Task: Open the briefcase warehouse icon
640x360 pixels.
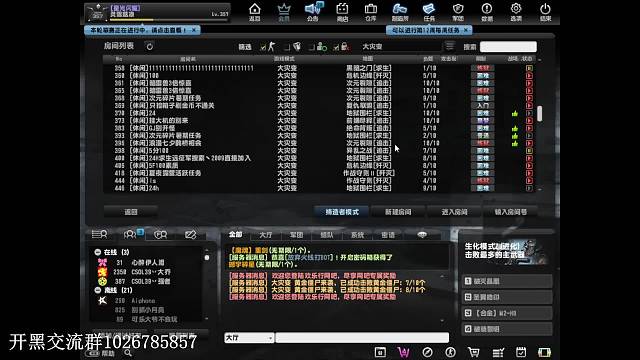Action: coord(371,11)
